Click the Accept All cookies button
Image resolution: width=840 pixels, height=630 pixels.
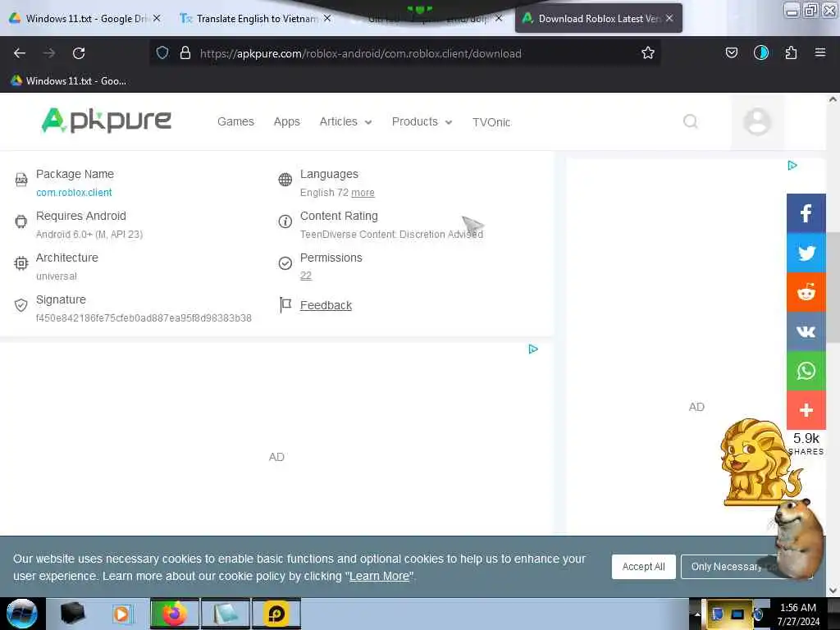click(643, 567)
